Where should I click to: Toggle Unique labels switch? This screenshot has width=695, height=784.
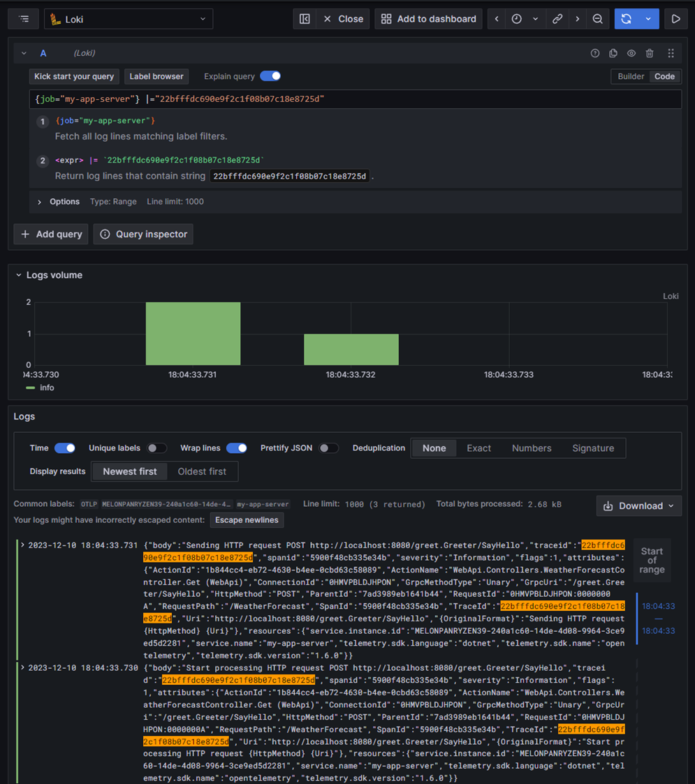(x=156, y=448)
